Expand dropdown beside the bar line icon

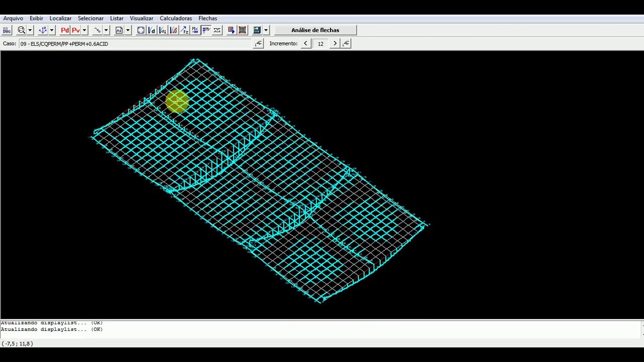pyautogui.click(x=106, y=30)
